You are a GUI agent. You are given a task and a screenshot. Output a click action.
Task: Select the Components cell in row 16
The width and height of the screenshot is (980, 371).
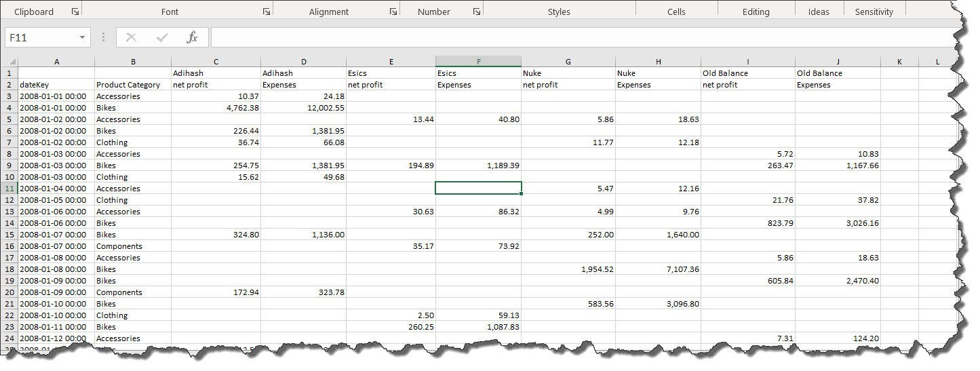click(132, 246)
